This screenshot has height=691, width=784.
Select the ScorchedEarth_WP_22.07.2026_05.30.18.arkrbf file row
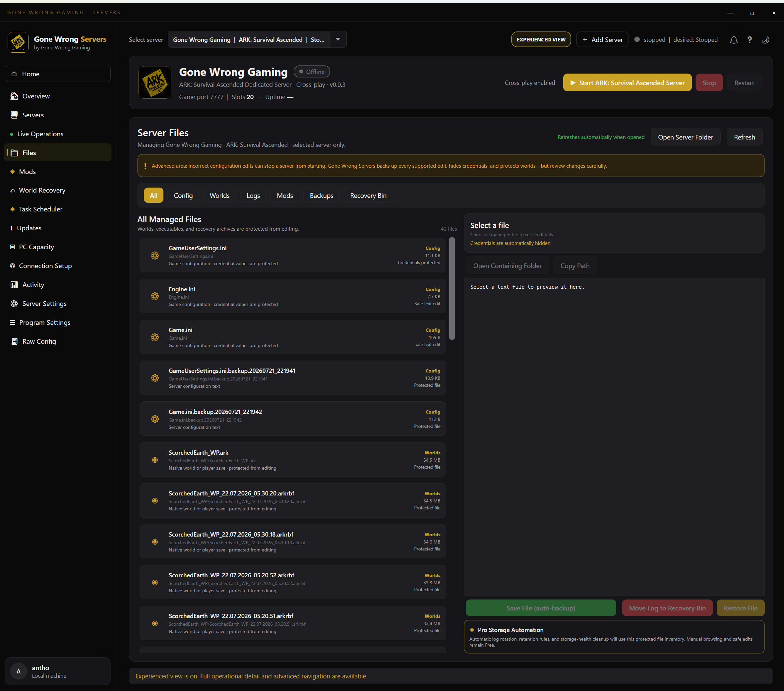point(293,542)
